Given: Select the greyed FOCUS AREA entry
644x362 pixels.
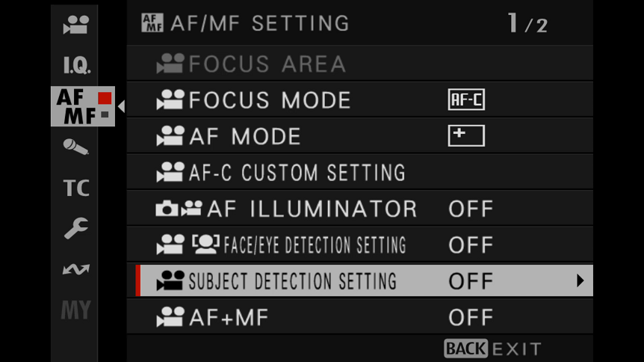Looking at the screenshot, I should [x=360, y=64].
